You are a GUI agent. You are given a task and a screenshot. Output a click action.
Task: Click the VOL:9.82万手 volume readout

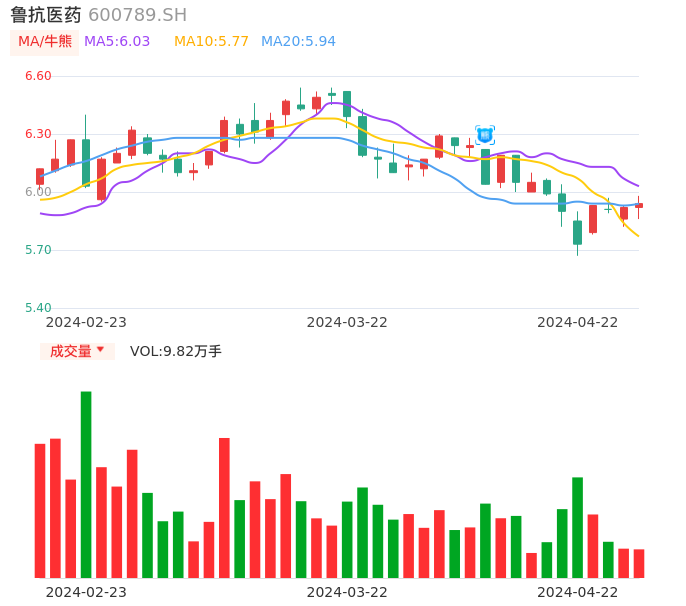pos(176,351)
